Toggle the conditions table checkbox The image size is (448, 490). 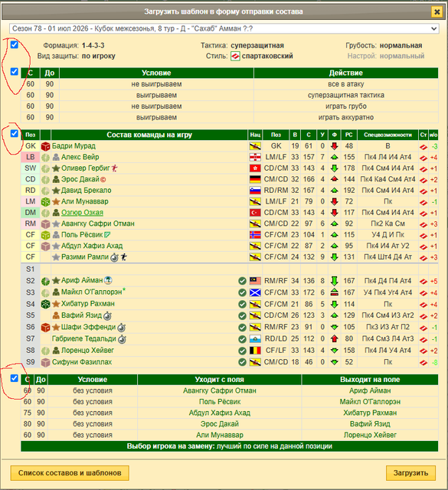(x=15, y=71)
